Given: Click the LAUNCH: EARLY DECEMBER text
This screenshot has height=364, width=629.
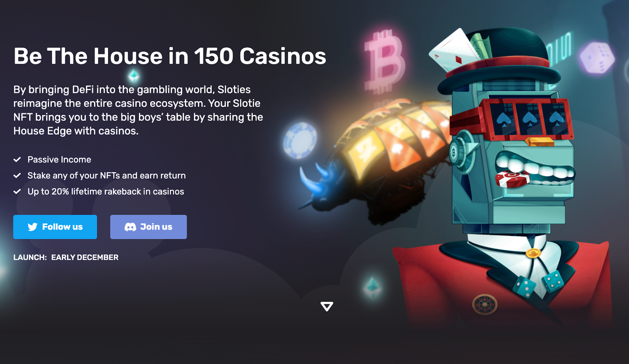Looking at the screenshot, I should (66, 258).
